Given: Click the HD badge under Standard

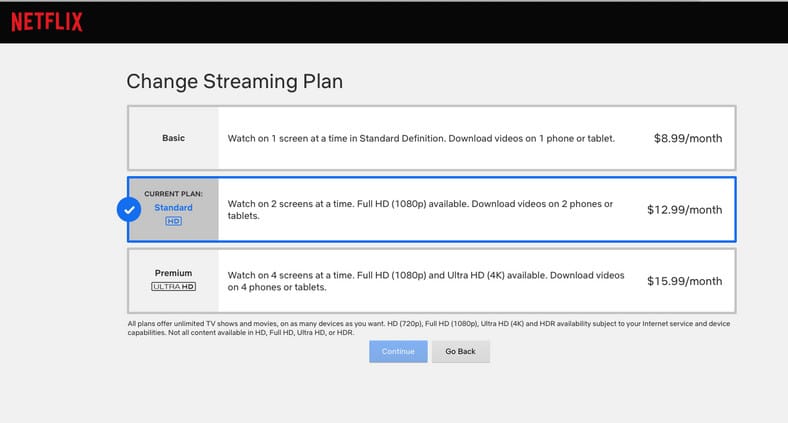Looking at the screenshot, I should (173, 221).
